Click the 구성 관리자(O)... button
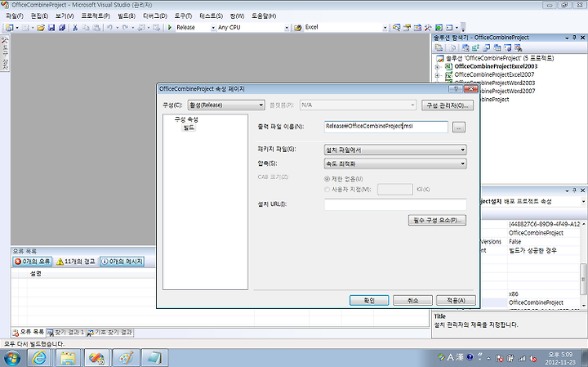This screenshot has width=588, height=367. [x=448, y=105]
